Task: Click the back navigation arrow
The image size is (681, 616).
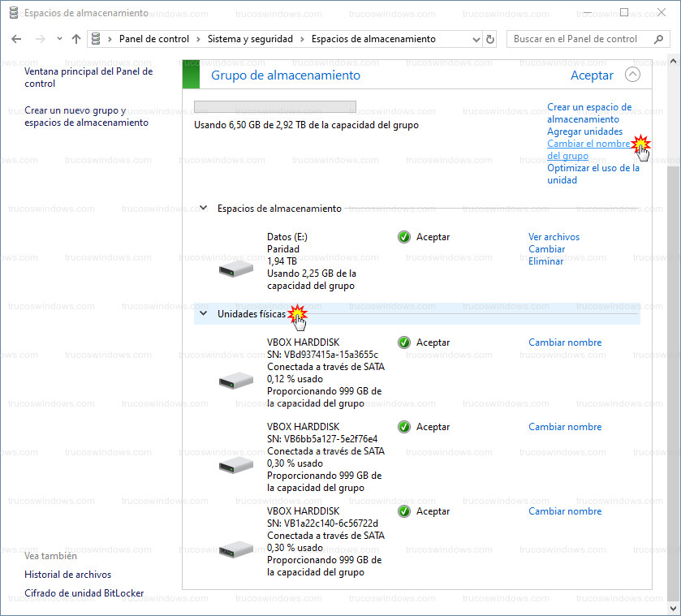Action: (x=16, y=39)
